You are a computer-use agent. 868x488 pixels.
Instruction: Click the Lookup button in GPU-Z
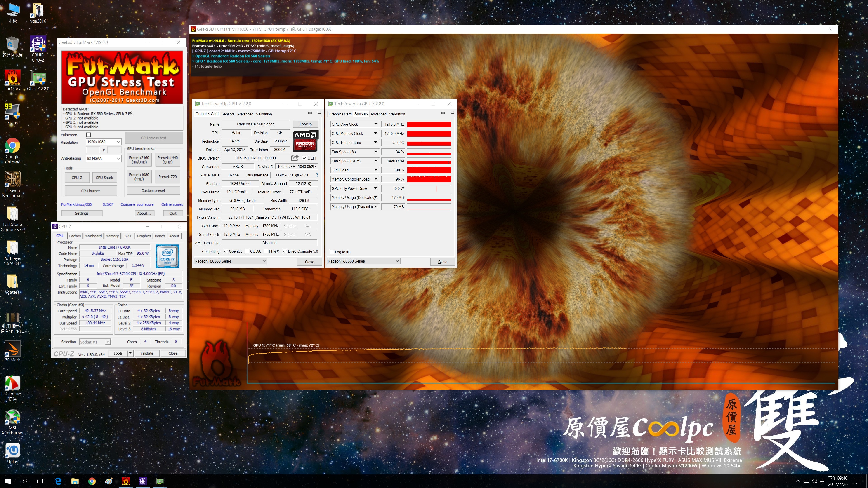(306, 124)
